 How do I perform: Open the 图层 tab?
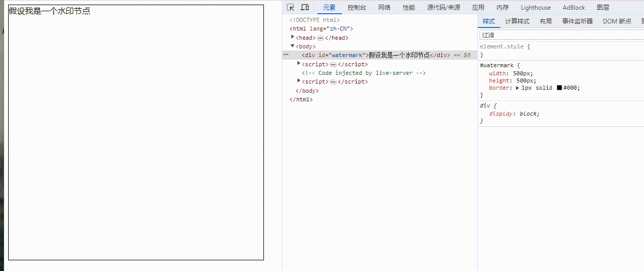pyautogui.click(x=603, y=8)
